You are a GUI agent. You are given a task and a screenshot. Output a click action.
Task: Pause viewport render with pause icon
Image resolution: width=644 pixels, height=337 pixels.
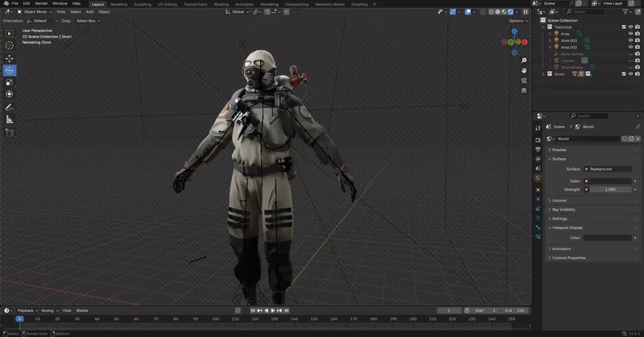pos(526,12)
